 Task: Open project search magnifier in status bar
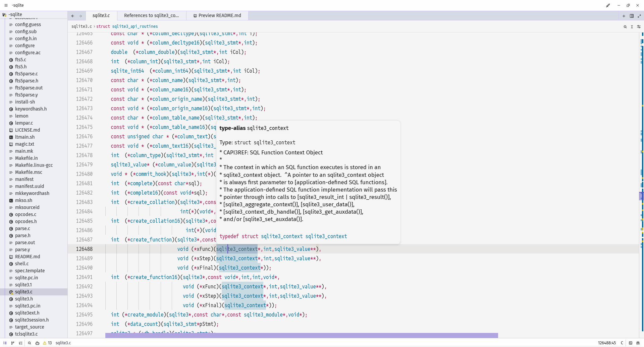[30, 343]
